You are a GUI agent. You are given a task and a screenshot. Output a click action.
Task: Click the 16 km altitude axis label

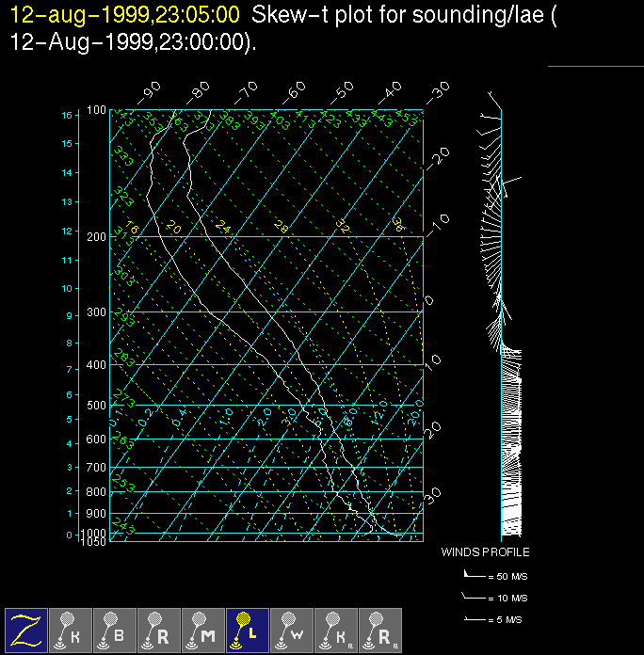67,115
